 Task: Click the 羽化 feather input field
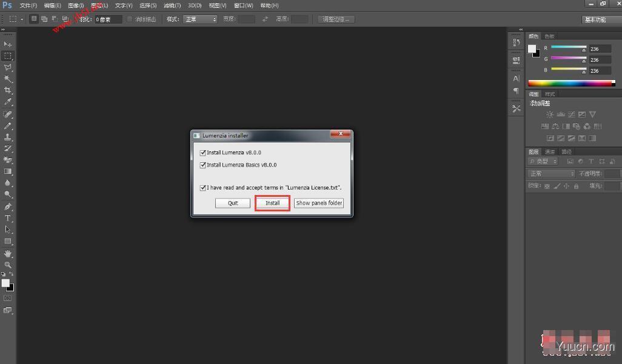coord(109,19)
